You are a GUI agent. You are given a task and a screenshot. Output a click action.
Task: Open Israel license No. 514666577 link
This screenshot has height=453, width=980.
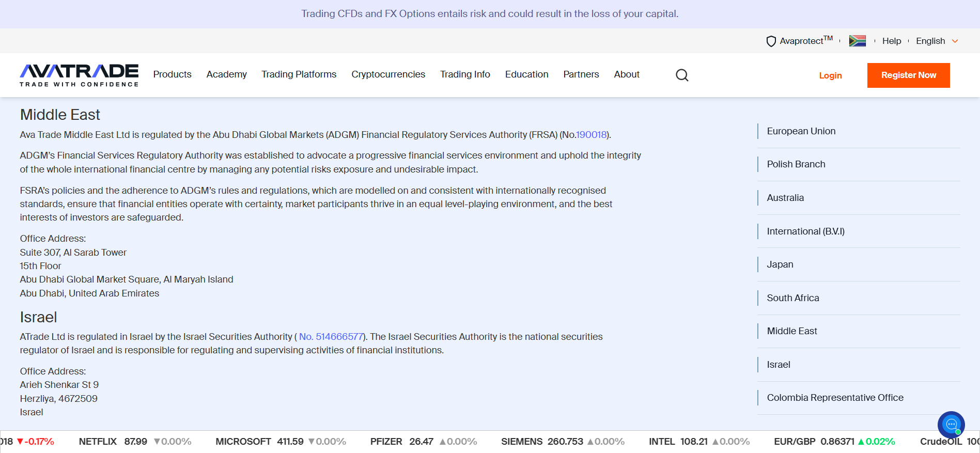(x=331, y=337)
